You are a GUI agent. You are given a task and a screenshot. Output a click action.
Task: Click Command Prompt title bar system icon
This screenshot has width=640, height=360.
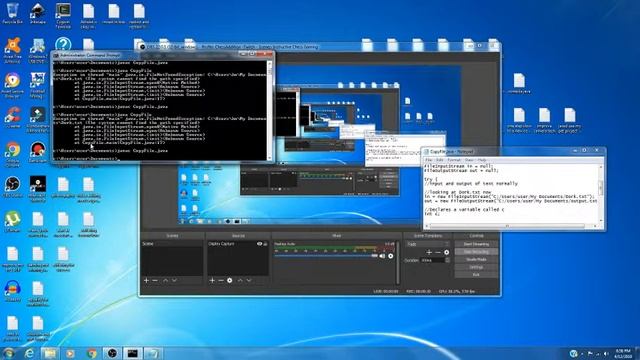tap(56, 55)
